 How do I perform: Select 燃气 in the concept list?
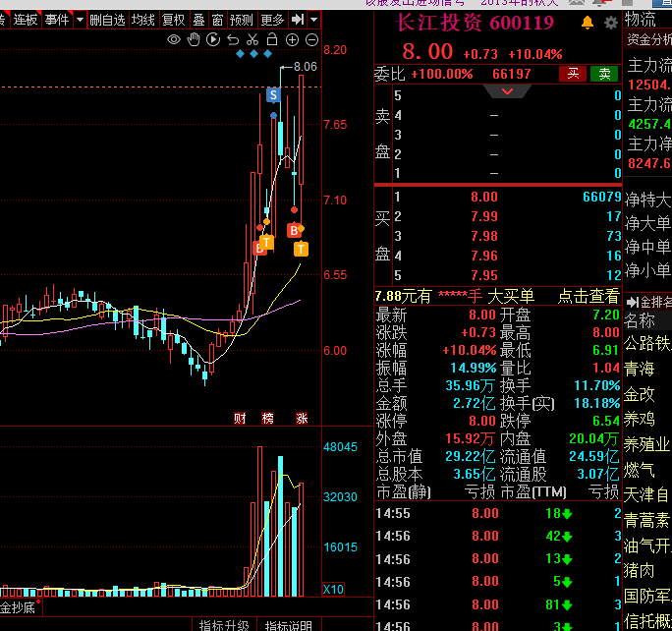tap(639, 470)
